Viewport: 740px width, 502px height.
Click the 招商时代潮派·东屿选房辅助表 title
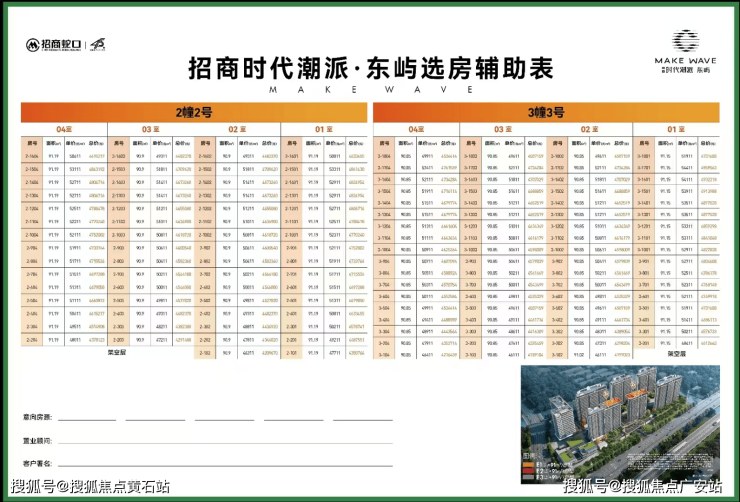tap(369, 68)
